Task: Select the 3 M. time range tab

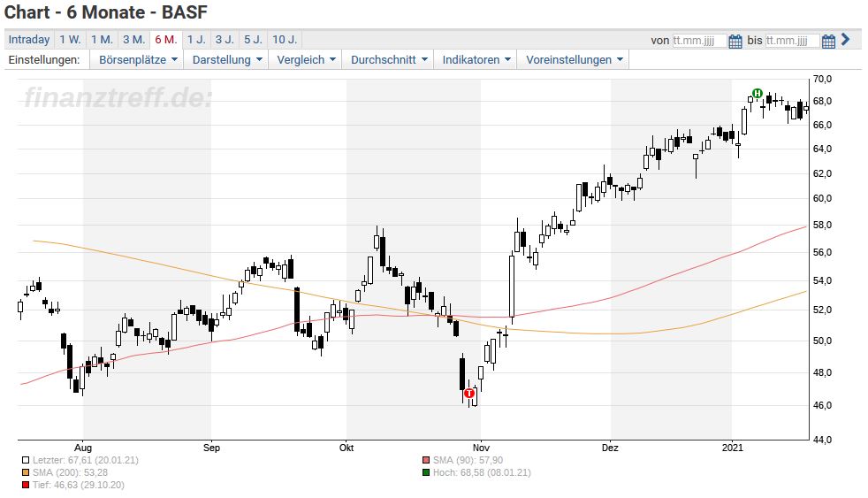Action: (x=134, y=39)
